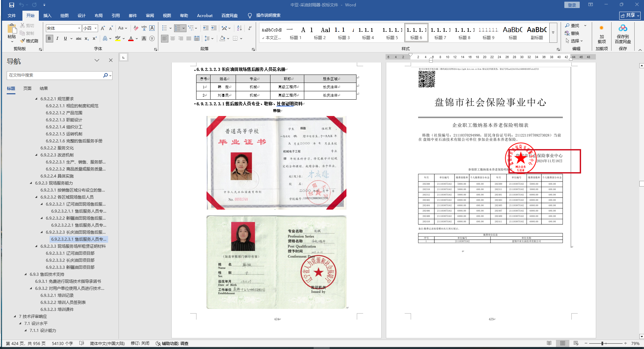The width and height of the screenshot is (644, 349).
Task: Open the 审阅 ribbon tab
Action: point(150,15)
